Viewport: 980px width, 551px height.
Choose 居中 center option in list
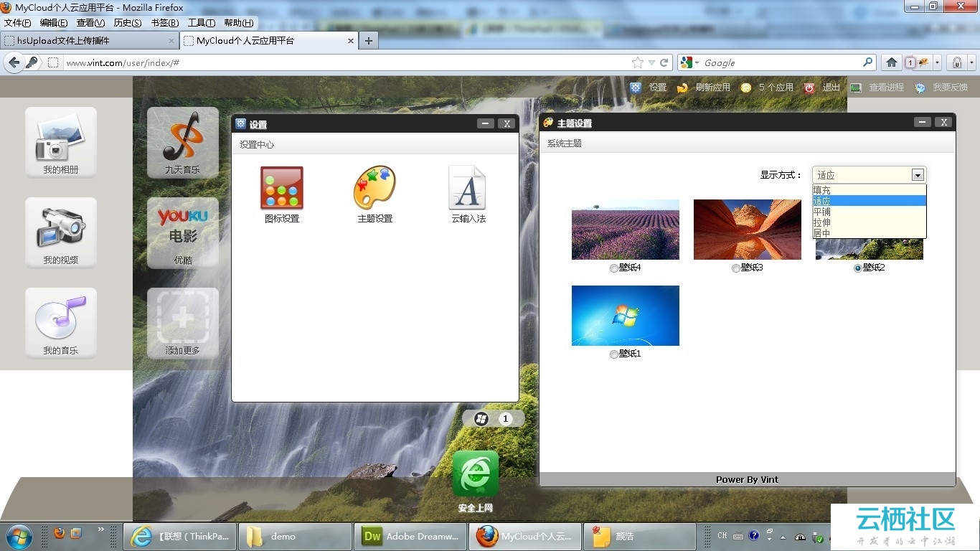[x=870, y=233]
